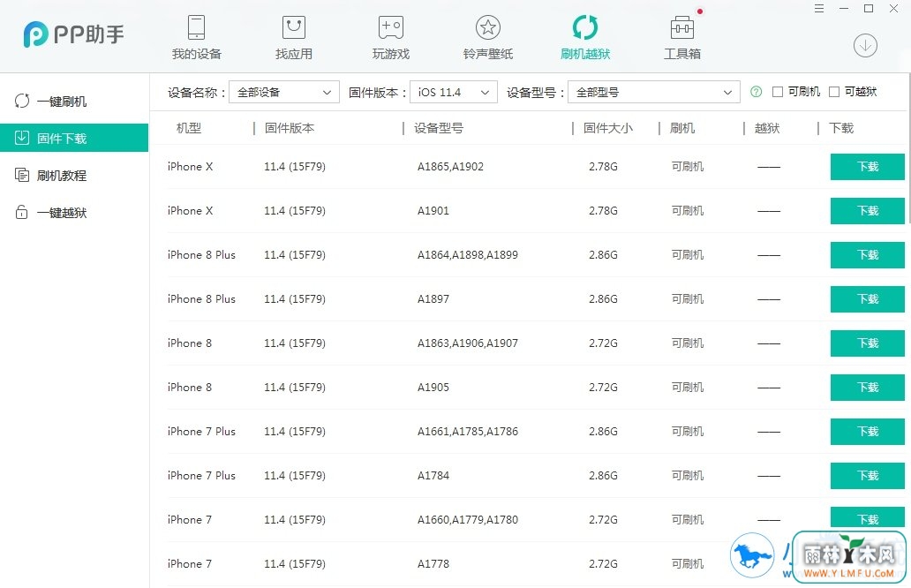Click the iPhone 7 name in the A1778 row

tap(190, 564)
